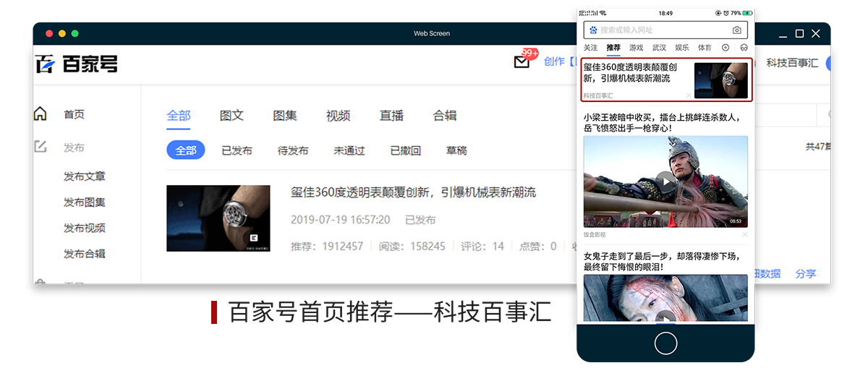
Task: Open the watch article thumbnail in list
Action: point(218,218)
